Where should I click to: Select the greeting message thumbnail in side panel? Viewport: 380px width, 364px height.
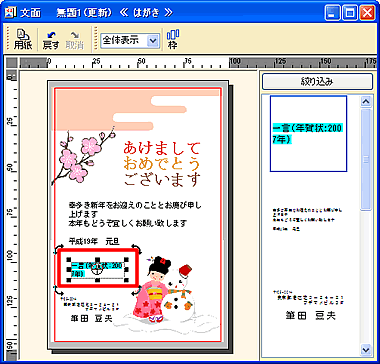pos(307,220)
